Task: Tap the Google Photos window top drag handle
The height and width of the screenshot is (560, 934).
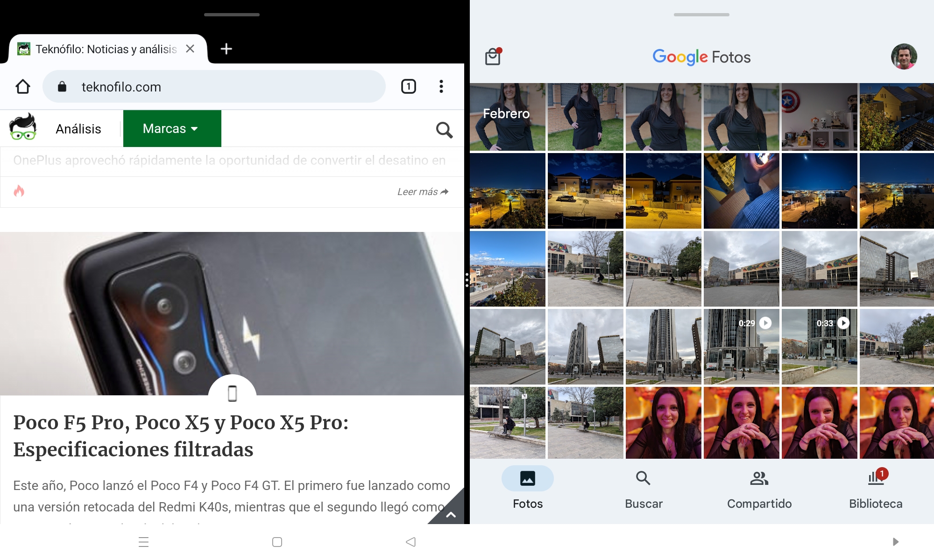Action: pos(701,14)
